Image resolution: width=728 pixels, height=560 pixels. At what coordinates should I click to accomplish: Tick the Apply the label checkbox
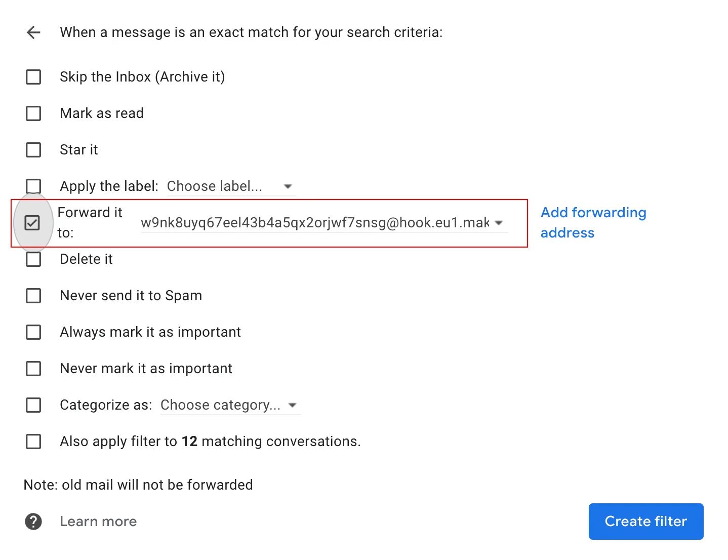33,186
